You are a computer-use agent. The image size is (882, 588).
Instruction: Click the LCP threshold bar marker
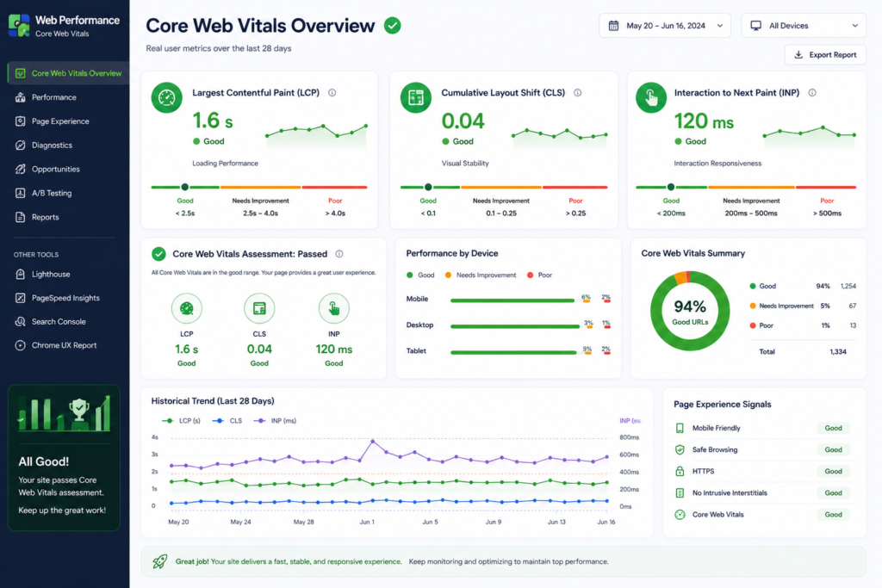pyautogui.click(x=184, y=187)
